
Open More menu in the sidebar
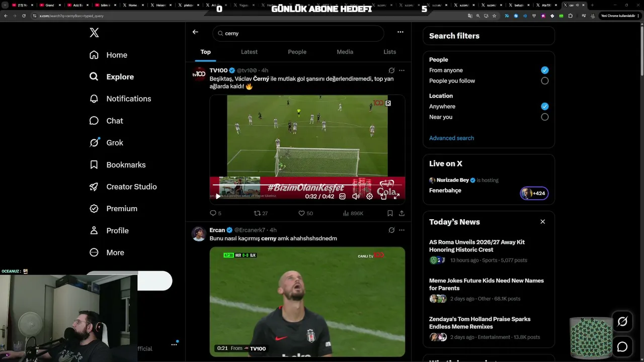click(x=107, y=252)
